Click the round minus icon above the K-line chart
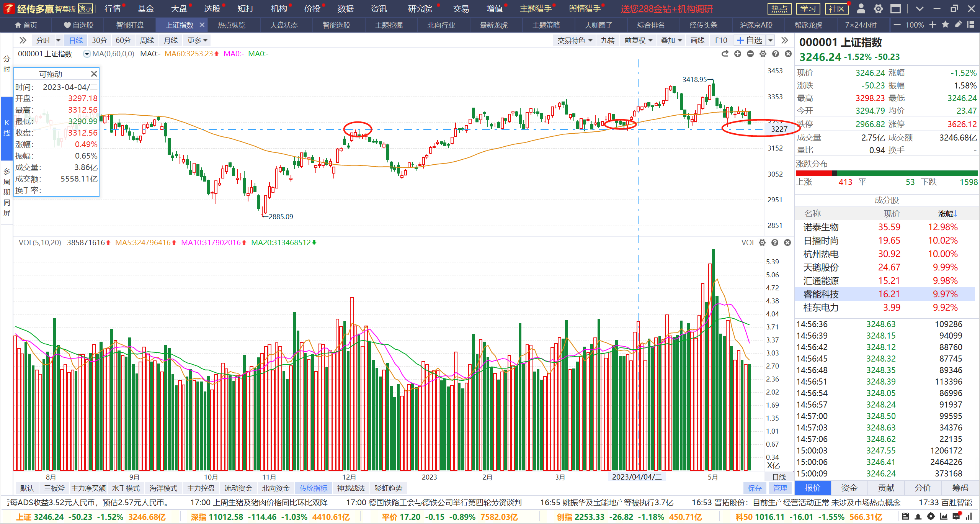The image size is (980, 524). 750,54
